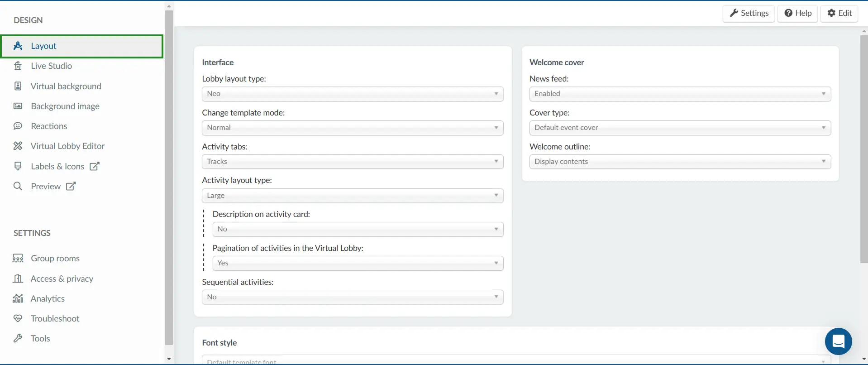Viewport: 868px width, 365px height.
Task: Open Labels & Icons link
Action: (x=57, y=166)
